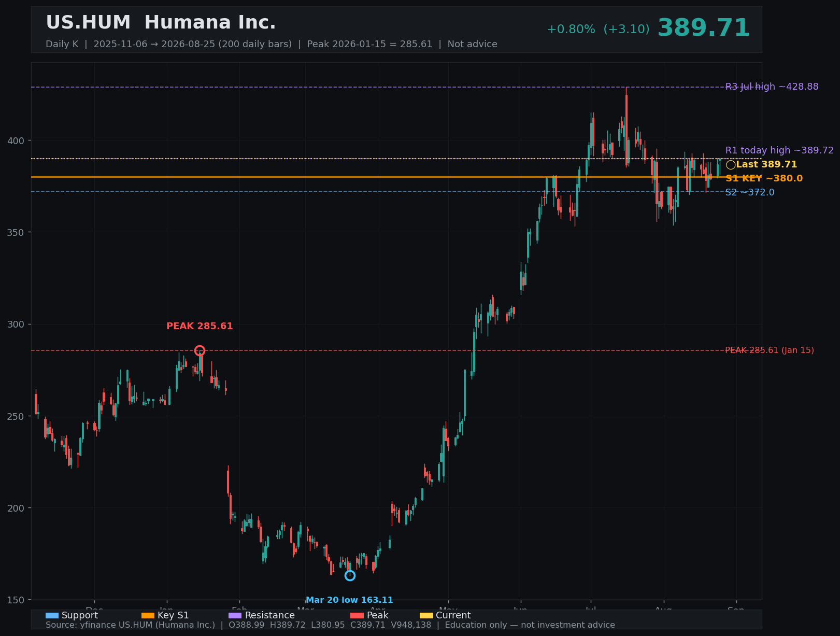840x636 pixels.
Task: Click the purple Resistance legend swatch
Action: (235, 616)
